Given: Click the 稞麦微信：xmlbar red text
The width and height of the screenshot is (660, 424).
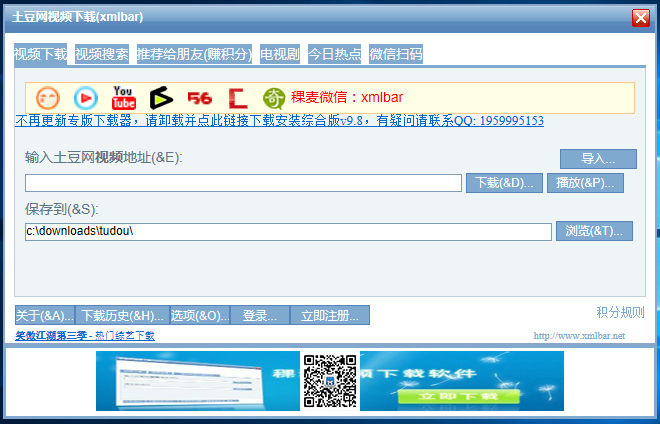Looking at the screenshot, I should (x=347, y=97).
